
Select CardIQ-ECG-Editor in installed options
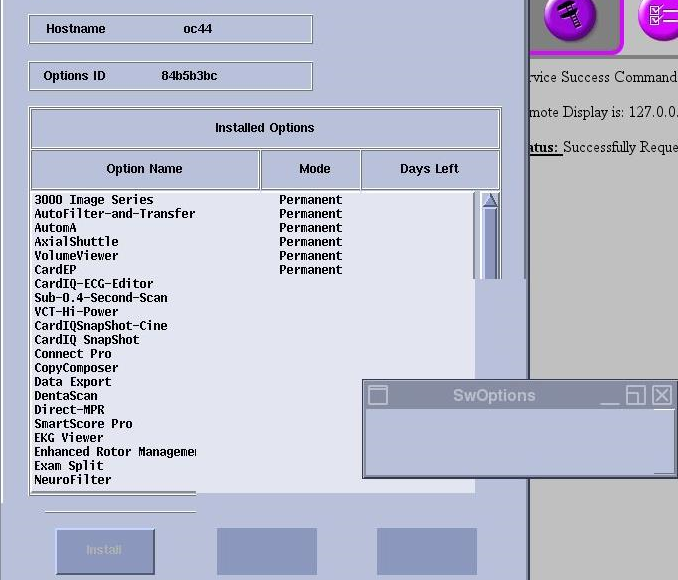coord(94,284)
